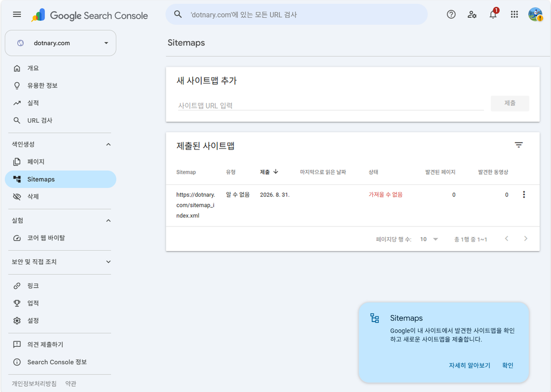551x392 pixels.
Task: Click the 의견 제출하기 feedback icon
Action: 17,345
